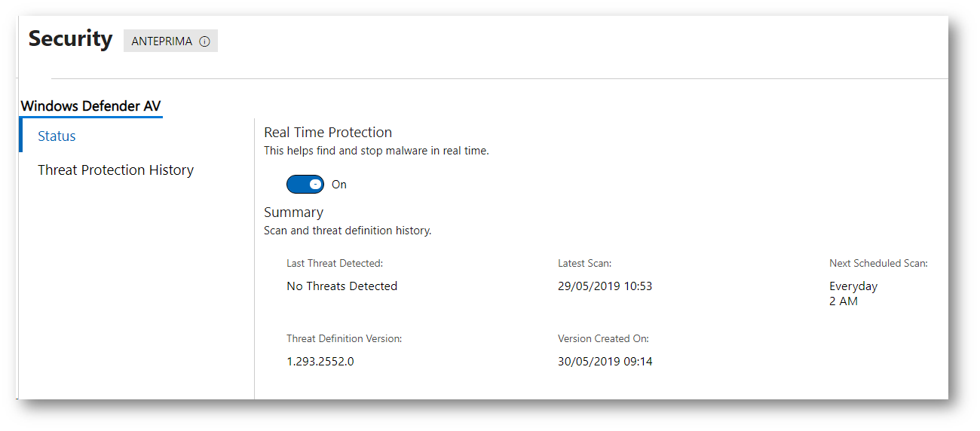This screenshot has height=431, width=980.
Task: Click the ANTEPRIMA preview badge
Action: coord(162,41)
